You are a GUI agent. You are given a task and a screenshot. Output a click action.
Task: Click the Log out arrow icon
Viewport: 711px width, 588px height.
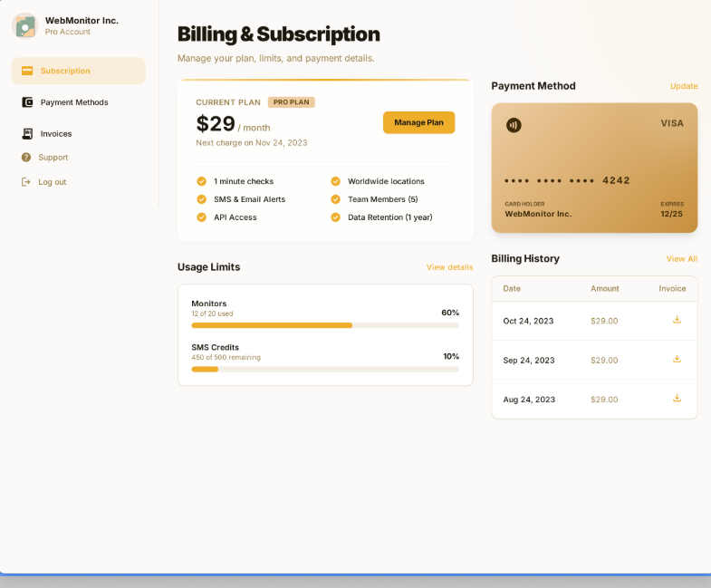26,182
